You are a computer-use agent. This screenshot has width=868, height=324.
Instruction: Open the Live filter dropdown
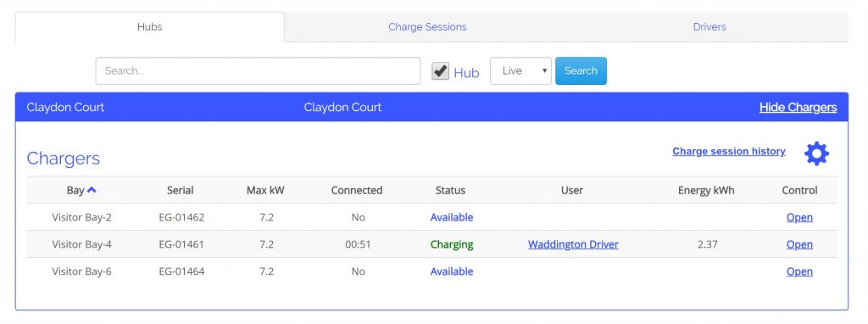[520, 71]
